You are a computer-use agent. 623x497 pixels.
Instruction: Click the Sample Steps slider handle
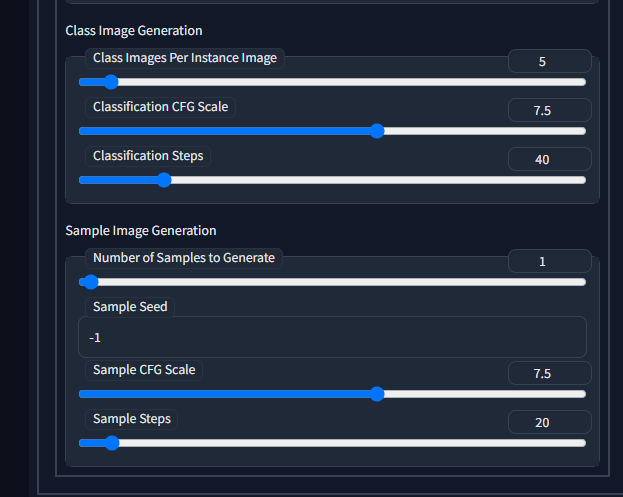[x=112, y=443]
